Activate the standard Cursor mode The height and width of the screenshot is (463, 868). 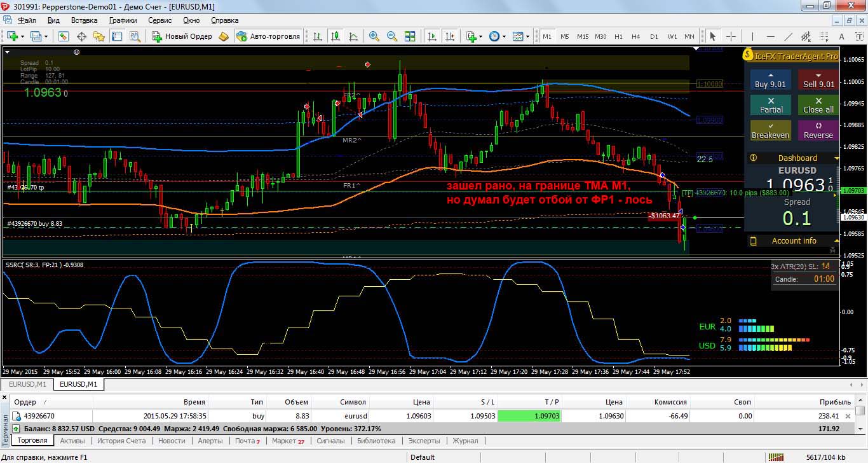(x=713, y=36)
